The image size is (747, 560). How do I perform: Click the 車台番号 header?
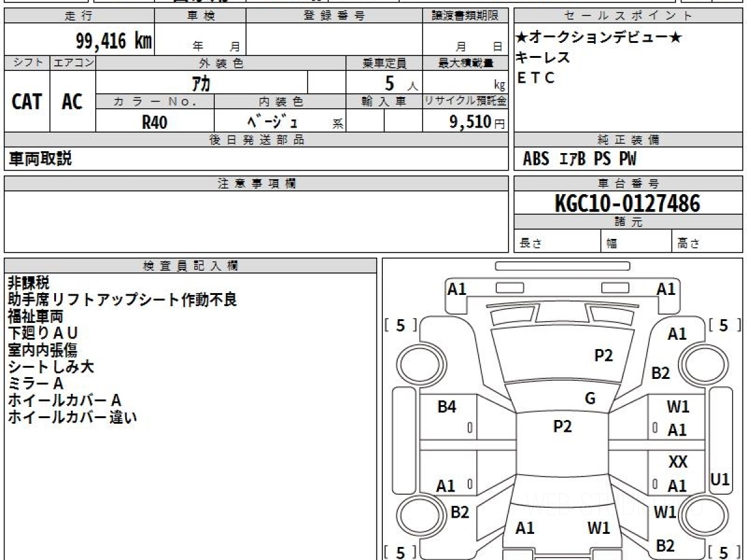click(629, 184)
